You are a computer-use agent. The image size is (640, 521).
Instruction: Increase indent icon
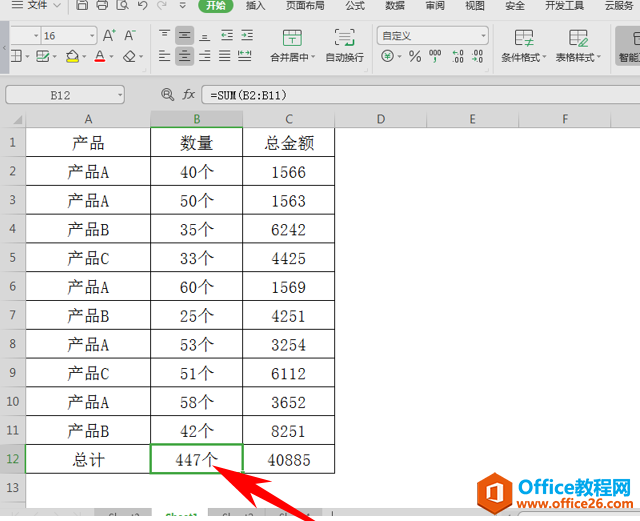tap(247, 36)
